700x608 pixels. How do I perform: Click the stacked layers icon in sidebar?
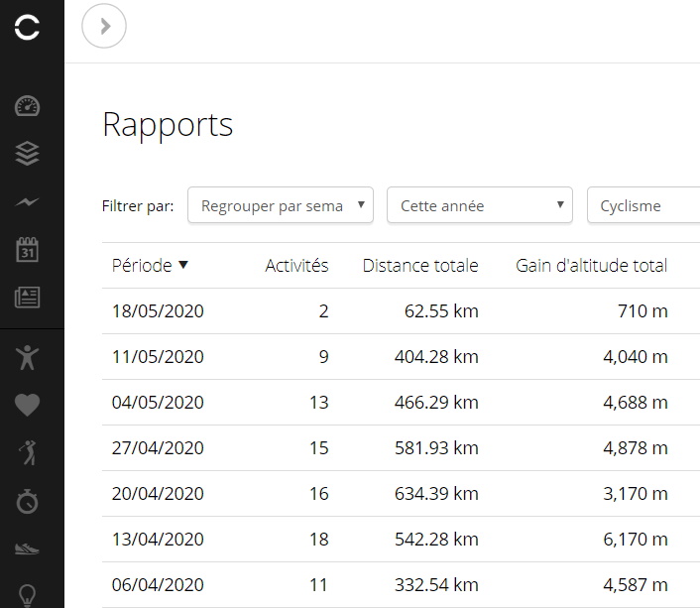pyautogui.click(x=28, y=154)
